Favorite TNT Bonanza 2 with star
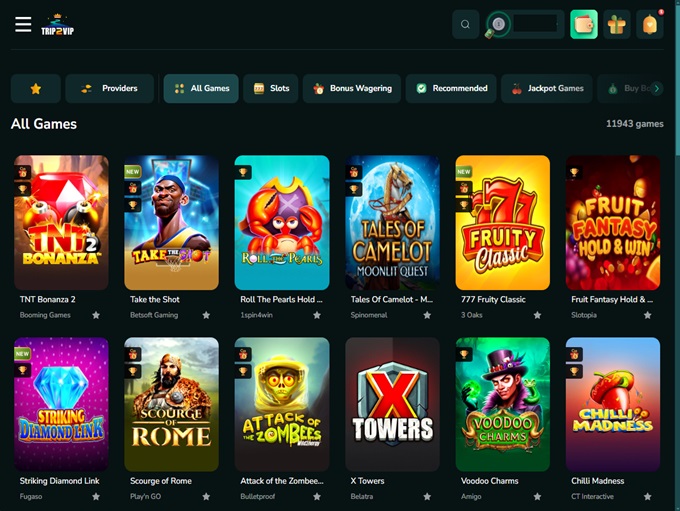Image resolution: width=680 pixels, height=511 pixels. [x=96, y=315]
